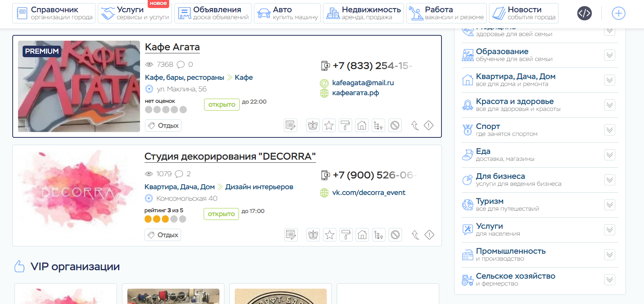This screenshot has width=644, height=304.
Task: Click the star icon for Кафе Агата
Action: point(329,126)
